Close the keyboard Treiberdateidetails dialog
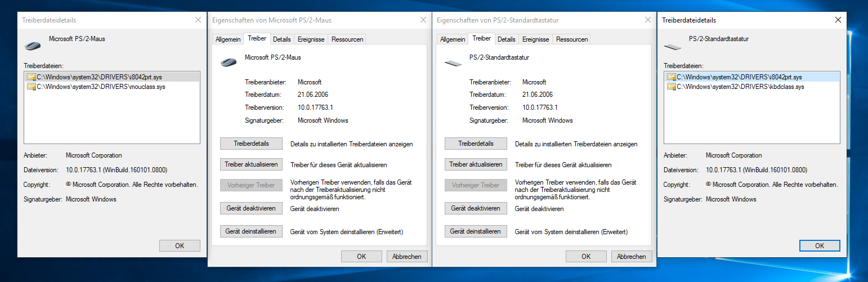Image resolution: width=868 pixels, height=282 pixels. [x=838, y=20]
